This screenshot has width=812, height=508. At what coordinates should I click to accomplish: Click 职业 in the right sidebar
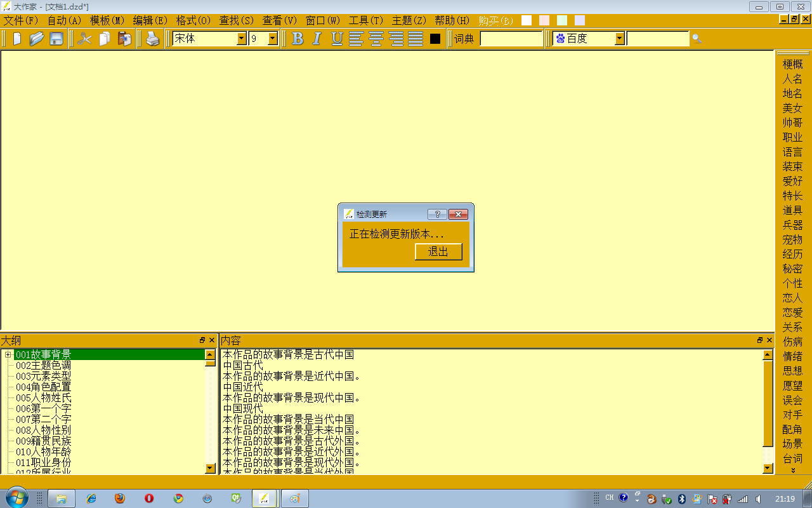pyautogui.click(x=792, y=137)
